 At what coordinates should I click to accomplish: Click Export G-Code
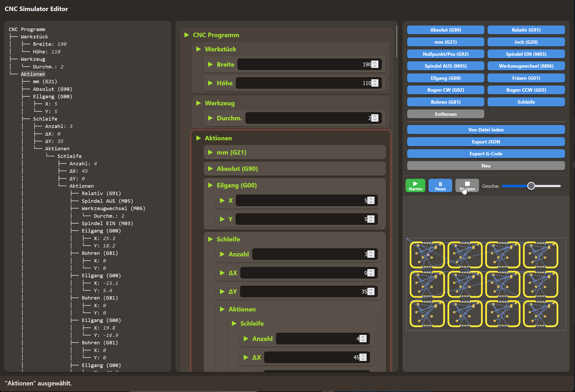(x=486, y=153)
